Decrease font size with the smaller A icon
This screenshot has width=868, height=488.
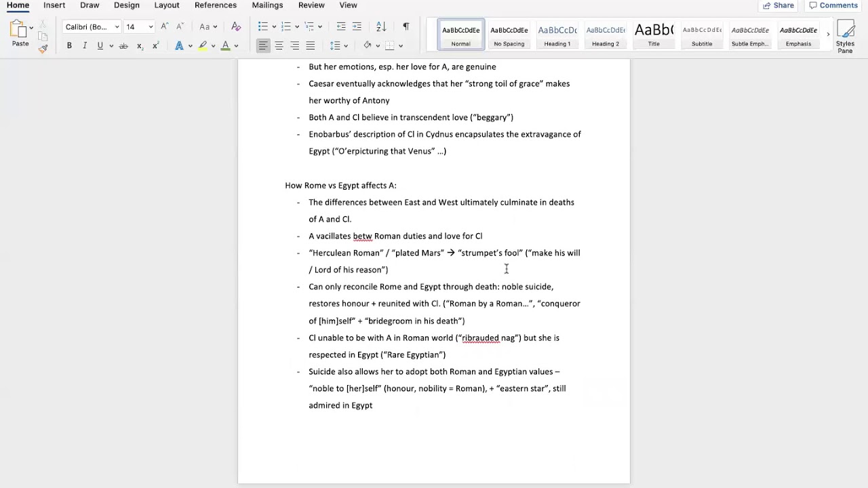pos(180,26)
